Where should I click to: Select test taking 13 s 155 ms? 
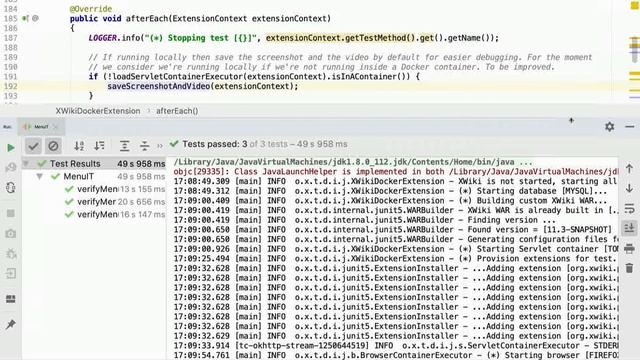[94, 189]
